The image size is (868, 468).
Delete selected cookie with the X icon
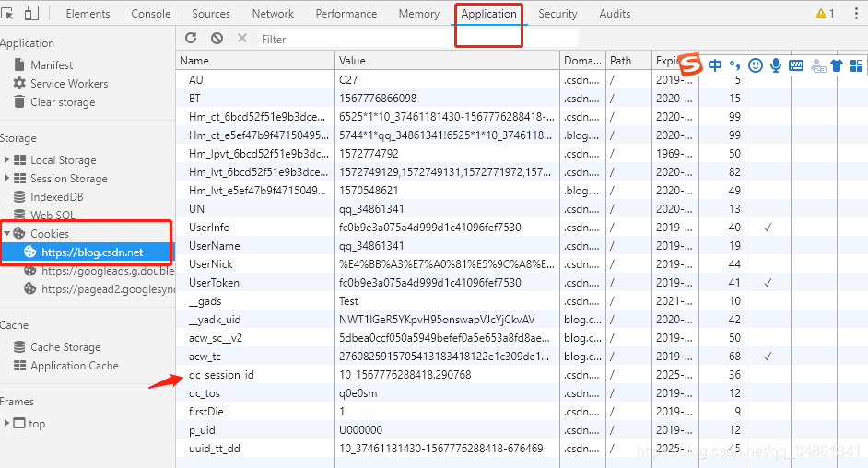point(242,38)
